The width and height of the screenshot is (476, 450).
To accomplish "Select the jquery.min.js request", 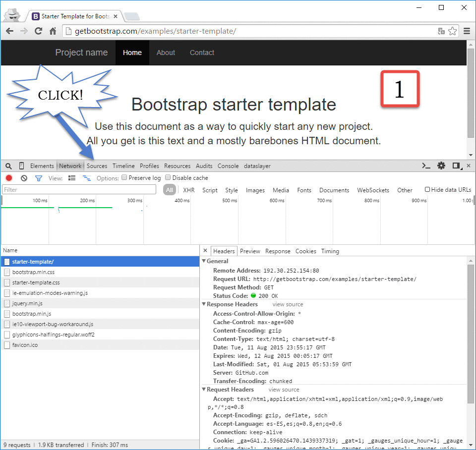I will [100, 303].
